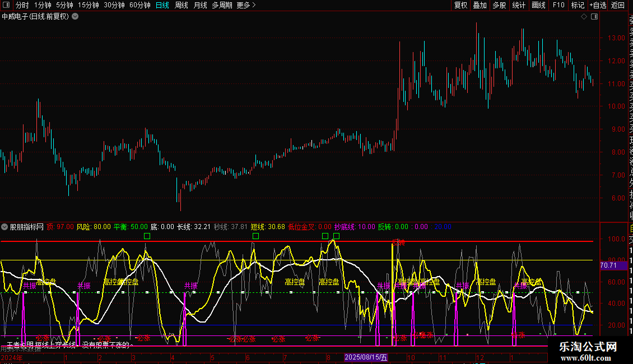633x364 pixels.
Task: Click the 返回 back button
Action: pos(618,5)
